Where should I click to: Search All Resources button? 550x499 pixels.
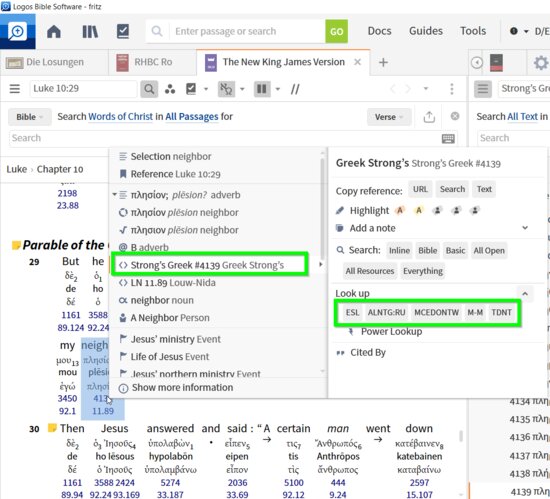(x=370, y=271)
